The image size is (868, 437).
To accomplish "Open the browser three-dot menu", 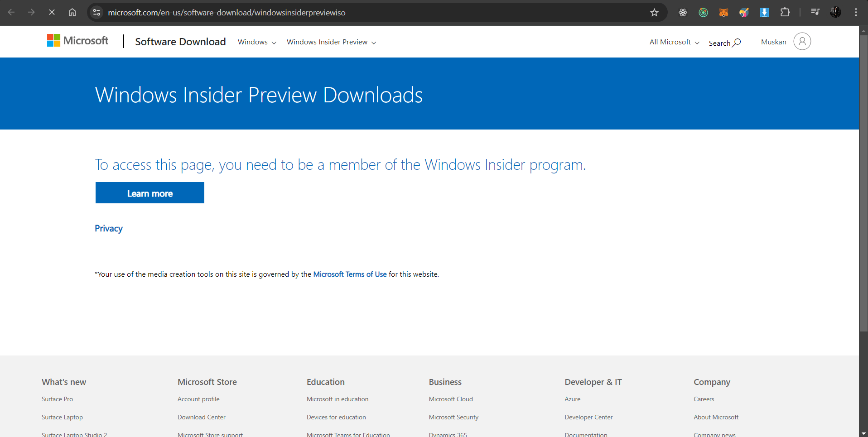I will click(x=856, y=12).
